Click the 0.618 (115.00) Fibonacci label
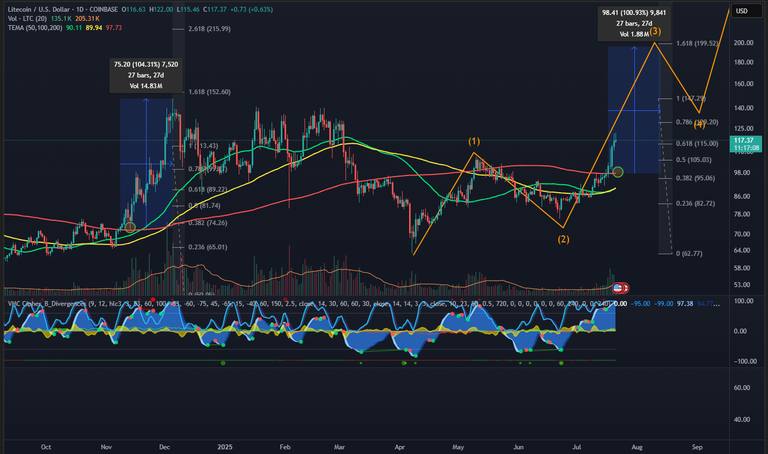Screen dimensions: 768x454 pyautogui.click(x=697, y=143)
